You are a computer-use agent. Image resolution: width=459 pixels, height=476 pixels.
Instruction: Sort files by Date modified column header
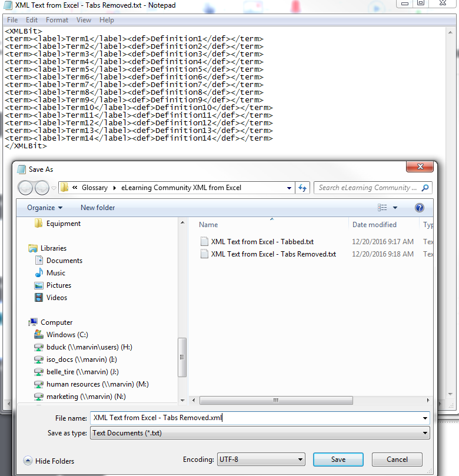(x=374, y=225)
